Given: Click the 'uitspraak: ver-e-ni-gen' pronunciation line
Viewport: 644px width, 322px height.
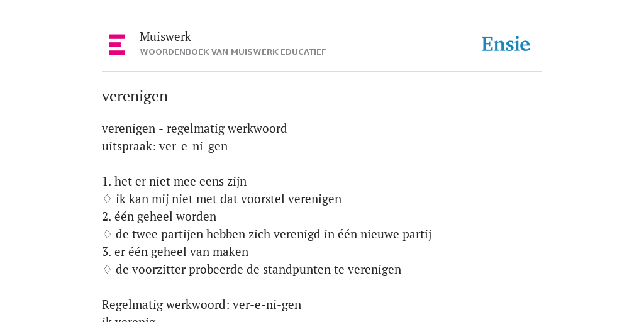Looking at the screenshot, I should click(x=165, y=146).
